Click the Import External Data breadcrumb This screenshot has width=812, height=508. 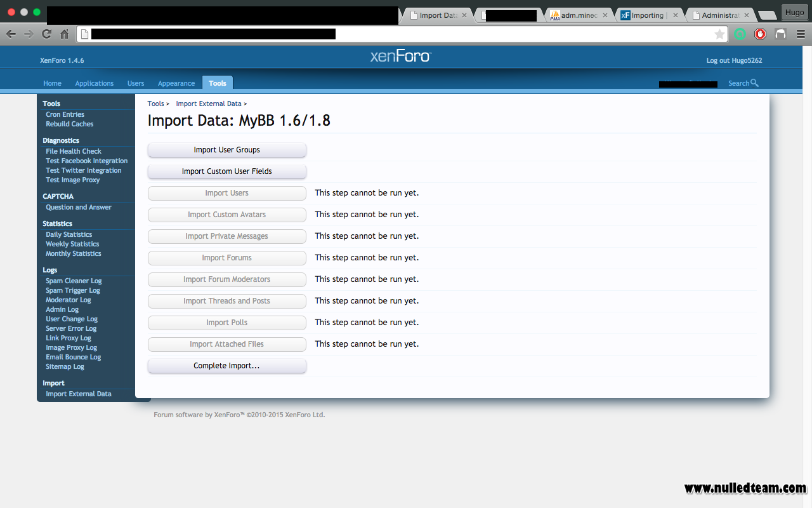(x=209, y=104)
